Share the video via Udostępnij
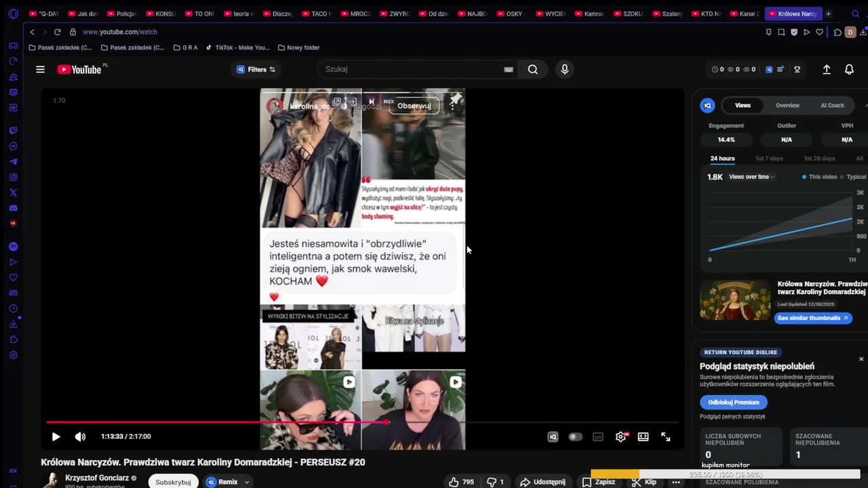The width and height of the screenshot is (868, 488). click(542, 482)
